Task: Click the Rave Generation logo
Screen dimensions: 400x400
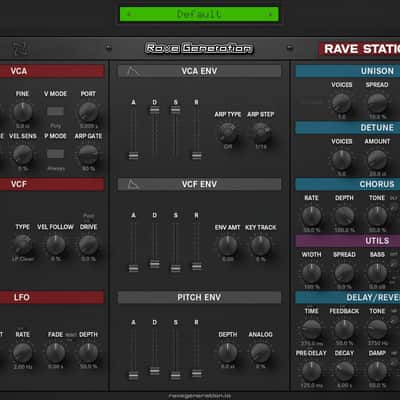Action: pos(199,48)
